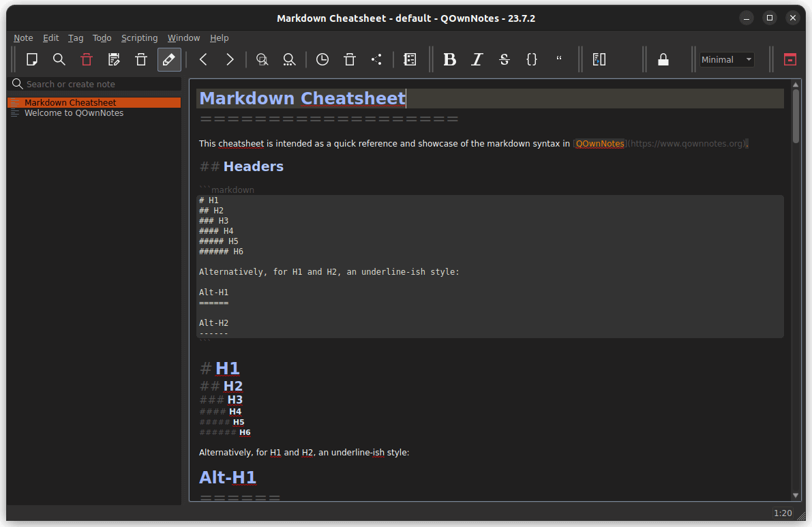Open the note history clock icon
Image resolution: width=812 pixels, height=527 pixels.
tap(322, 59)
